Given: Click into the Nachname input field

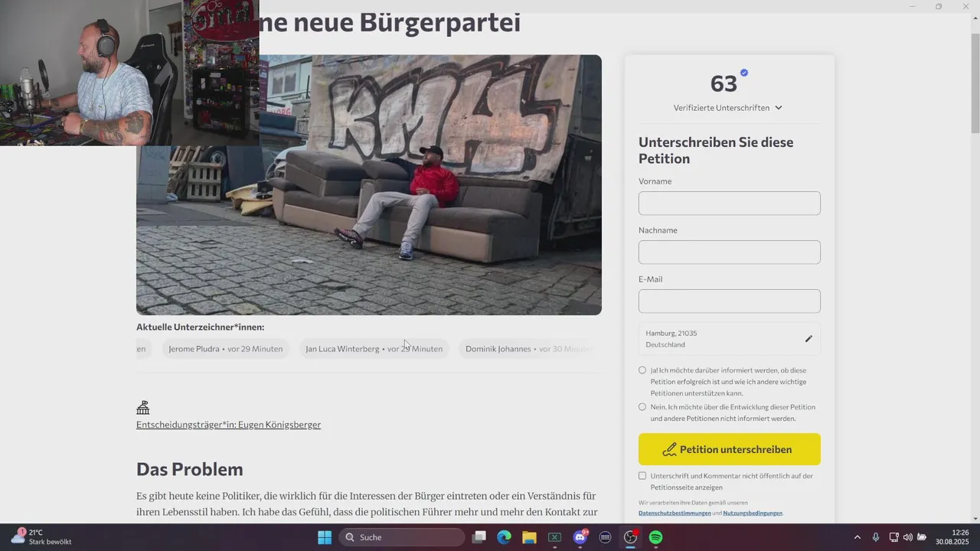Looking at the screenshot, I should [729, 253].
